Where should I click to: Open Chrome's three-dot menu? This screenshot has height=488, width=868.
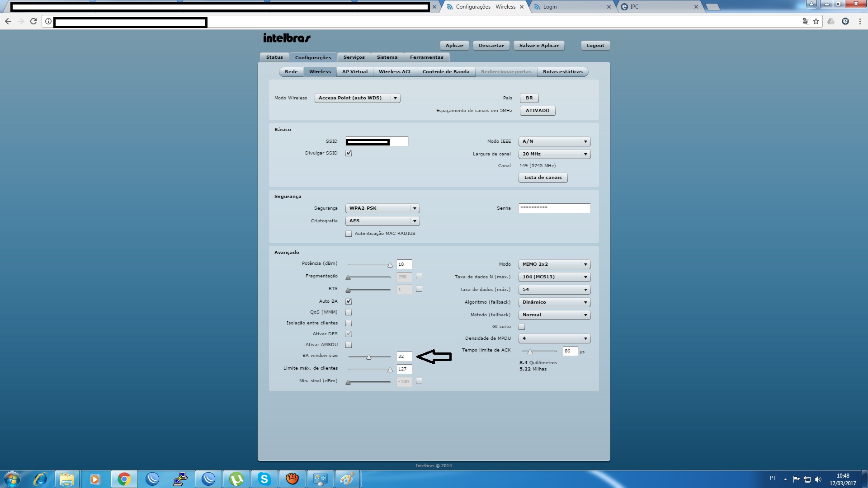(x=860, y=21)
